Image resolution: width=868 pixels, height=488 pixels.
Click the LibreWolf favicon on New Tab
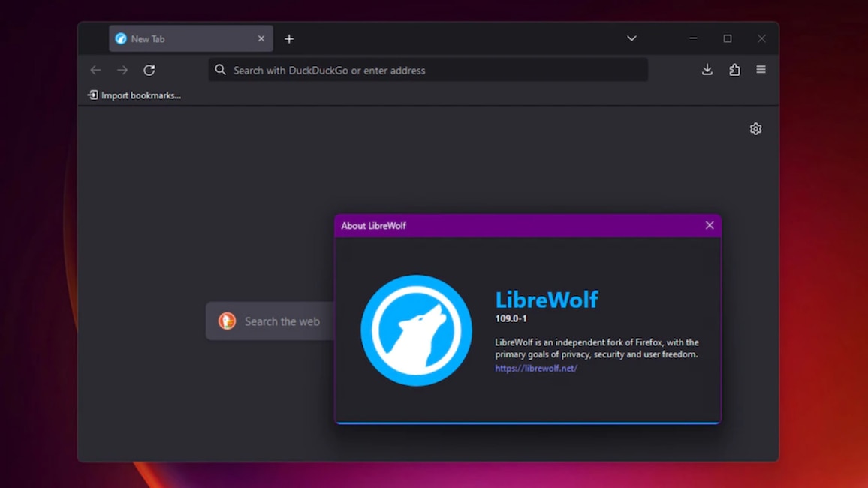pos(121,39)
